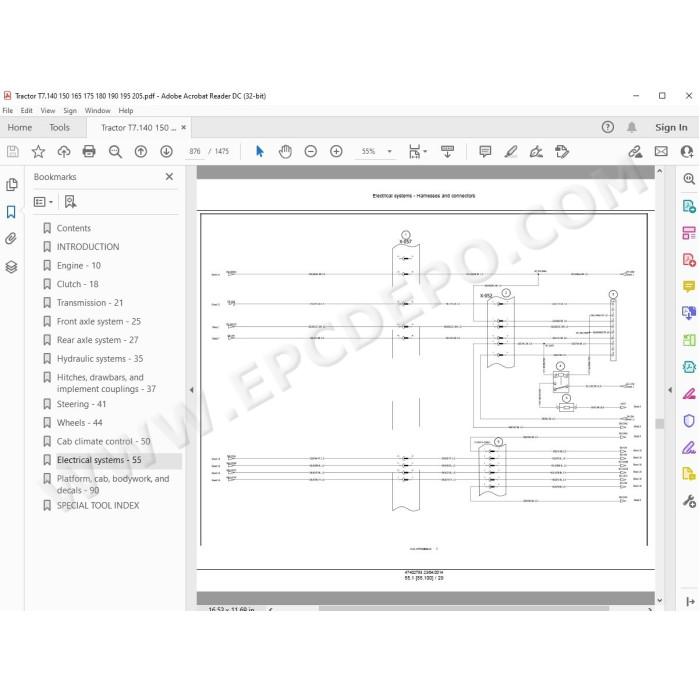Add a comment sticky note icon
This screenshot has width=700, height=700.
point(485,152)
